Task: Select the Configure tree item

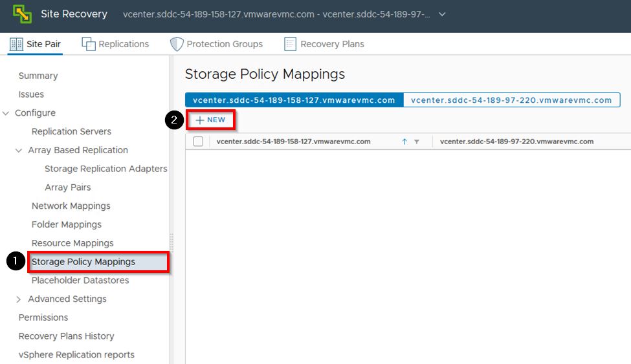Action: pyautogui.click(x=35, y=113)
